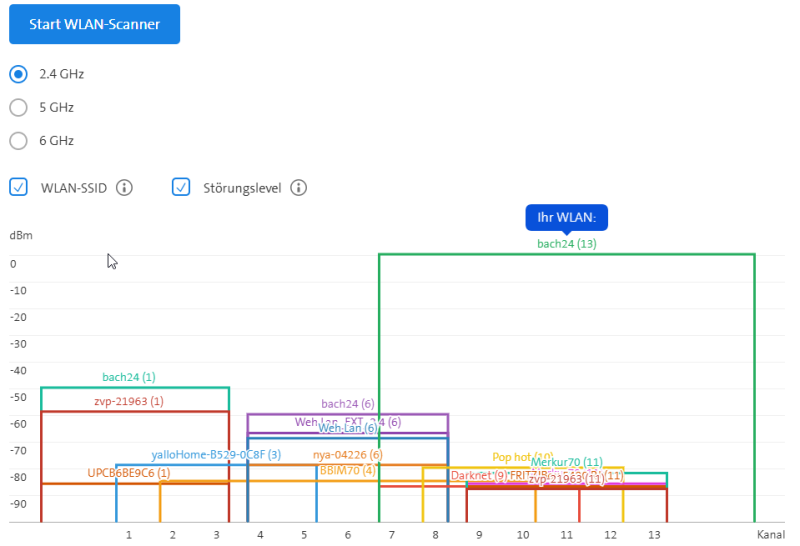The image size is (800, 546).
Task: Click the bach24 (1) network label
Action: coord(129,377)
